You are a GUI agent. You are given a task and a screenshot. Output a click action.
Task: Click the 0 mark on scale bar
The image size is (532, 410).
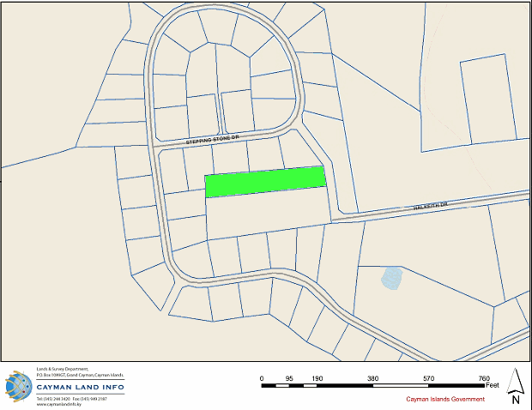tap(262, 377)
